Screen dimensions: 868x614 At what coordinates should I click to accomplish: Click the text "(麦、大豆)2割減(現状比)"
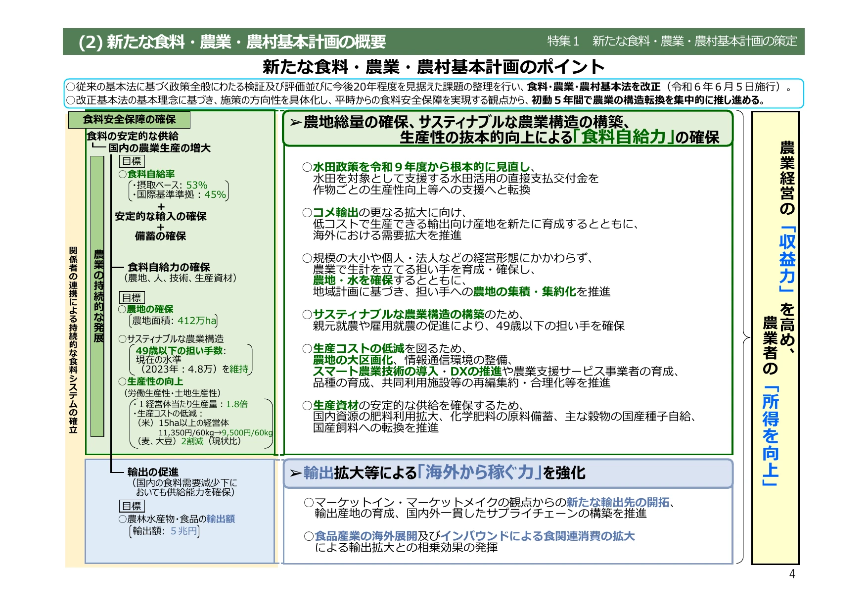pos(189,441)
